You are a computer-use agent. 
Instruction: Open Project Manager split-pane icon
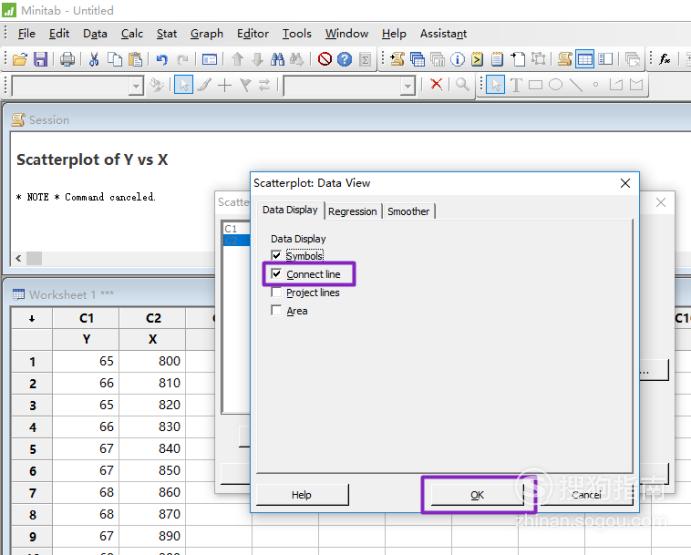[606, 59]
